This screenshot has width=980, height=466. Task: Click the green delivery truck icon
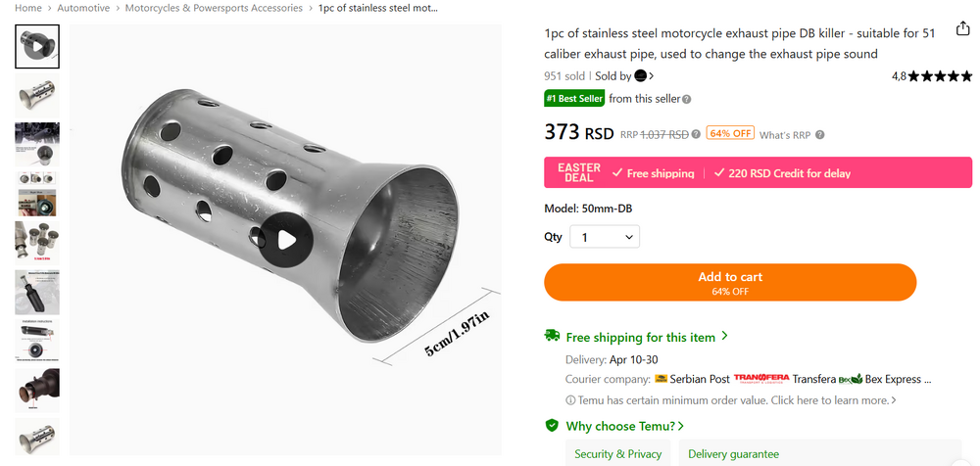click(x=553, y=337)
